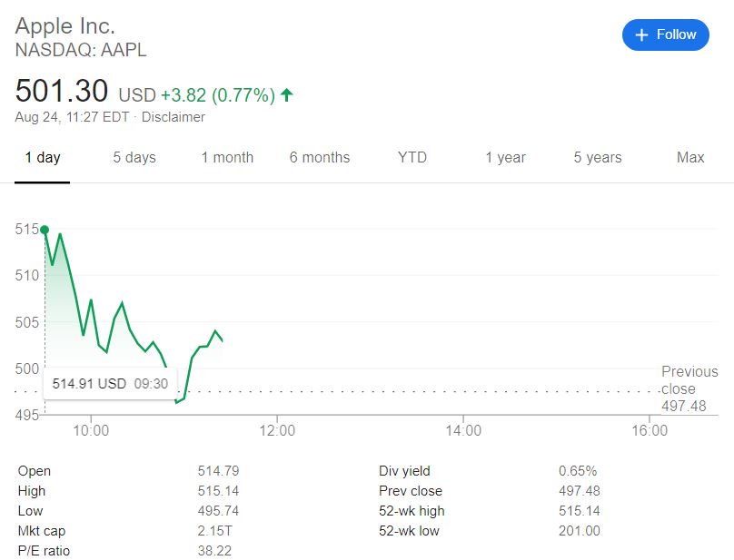Click the P/E ratio label
The width and height of the screenshot is (734, 560).
[x=44, y=551]
